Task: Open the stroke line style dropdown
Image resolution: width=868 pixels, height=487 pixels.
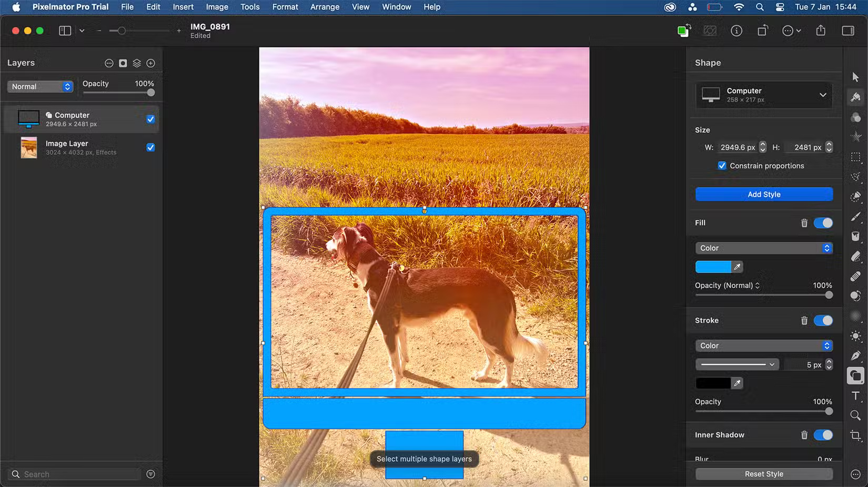Action: pyautogui.click(x=736, y=364)
